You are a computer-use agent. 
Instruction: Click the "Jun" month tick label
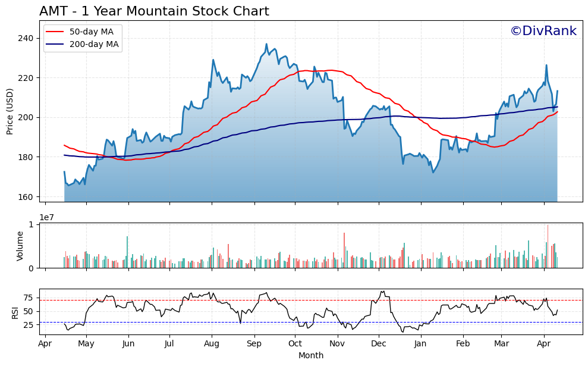point(128,344)
